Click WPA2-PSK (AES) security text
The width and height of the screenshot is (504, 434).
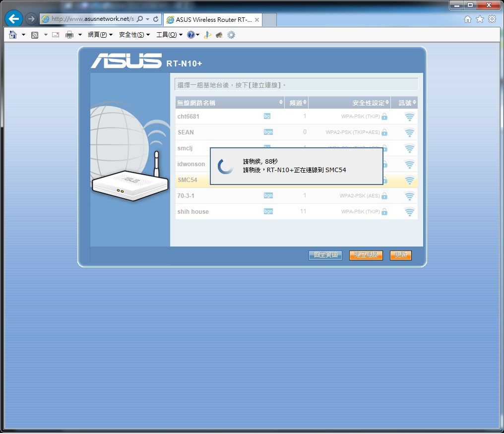pyautogui.click(x=360, y=196)
